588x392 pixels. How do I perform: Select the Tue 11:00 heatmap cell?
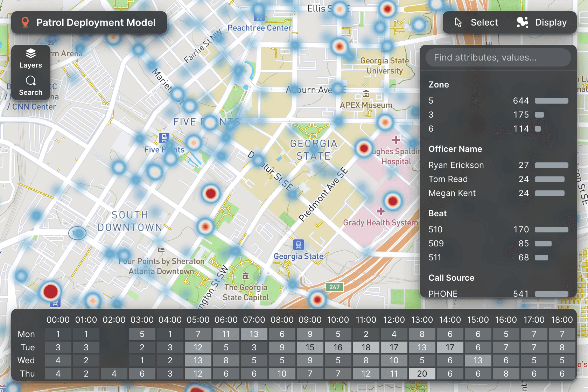pos(366,347)
